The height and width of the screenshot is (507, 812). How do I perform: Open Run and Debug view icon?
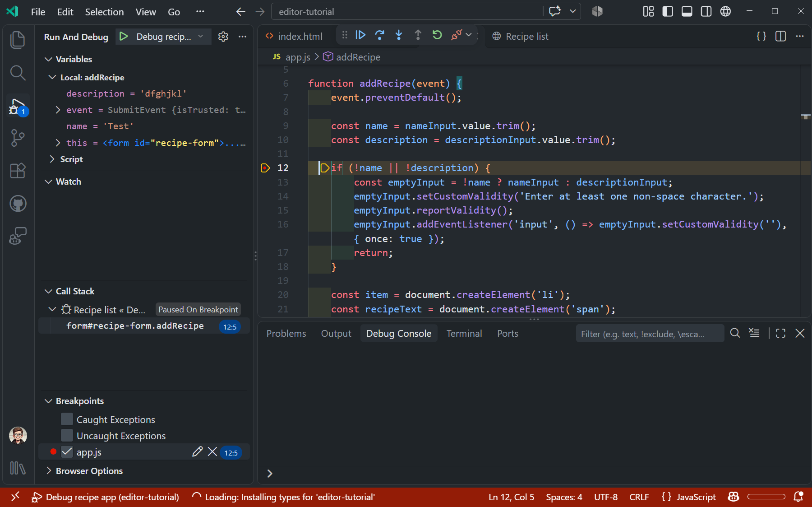18,106
